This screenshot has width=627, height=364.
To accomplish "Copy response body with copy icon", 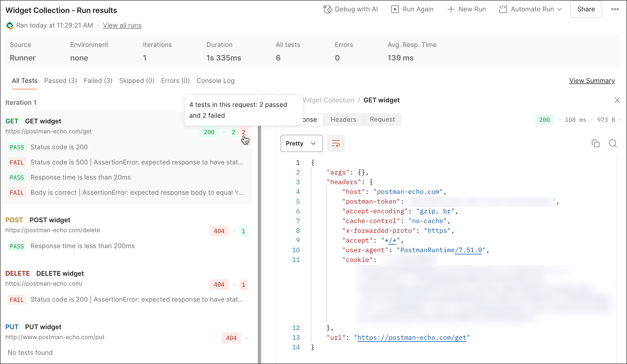I will click(x=595, y=143).
